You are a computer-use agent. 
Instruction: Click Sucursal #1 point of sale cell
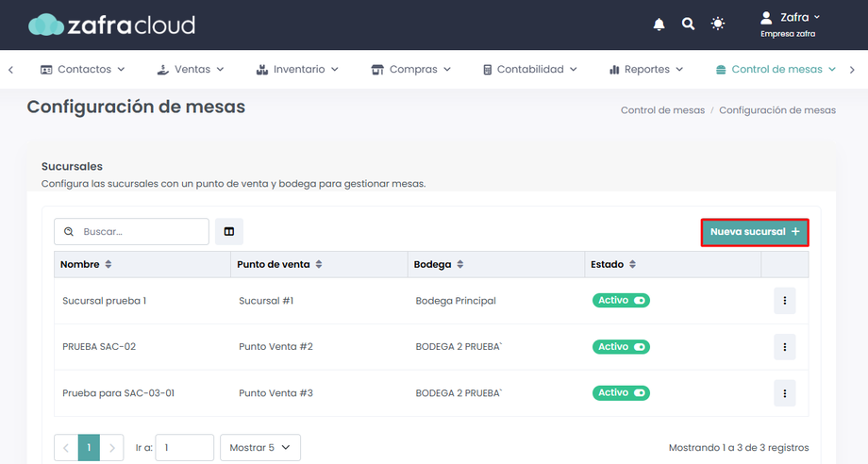click(x=266, y=301)
